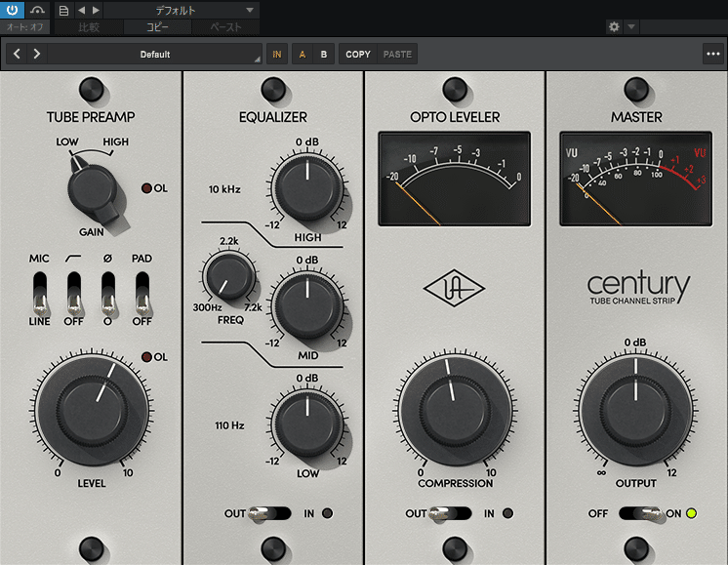Toggle the orange IN bypass button
Viewport: 728px width, 565px height.
pos(277,55)
